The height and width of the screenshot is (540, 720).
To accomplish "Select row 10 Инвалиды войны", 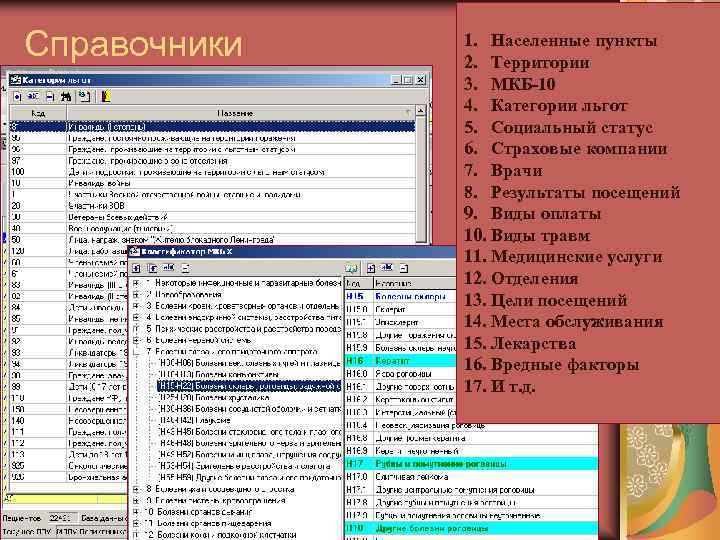I will tap(212, 183).
